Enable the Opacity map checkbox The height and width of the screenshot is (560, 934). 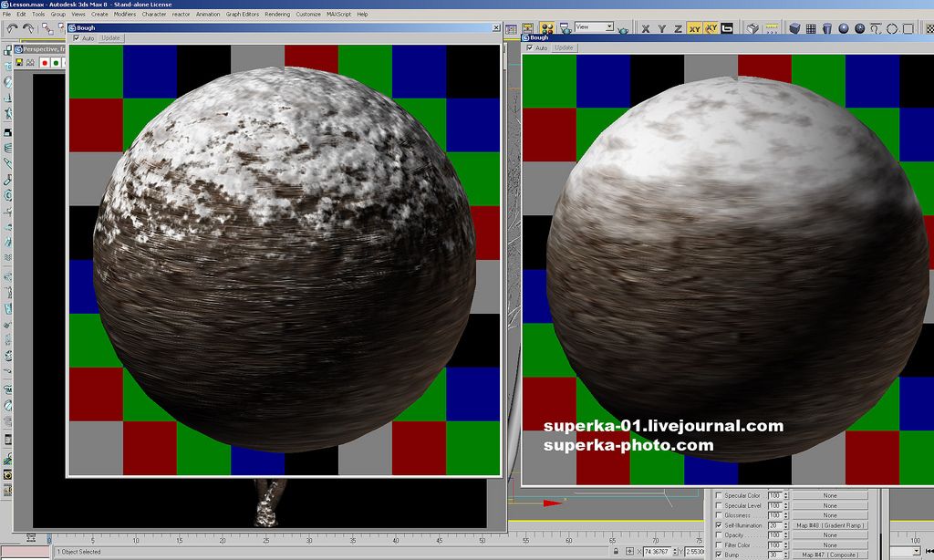pyautogui.click(x=719, y=535)
